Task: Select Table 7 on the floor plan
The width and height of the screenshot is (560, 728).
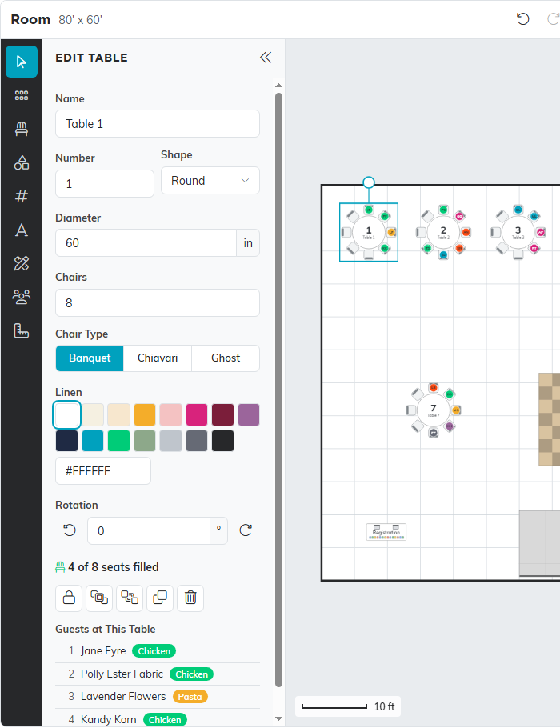Action: click(434, 410)
